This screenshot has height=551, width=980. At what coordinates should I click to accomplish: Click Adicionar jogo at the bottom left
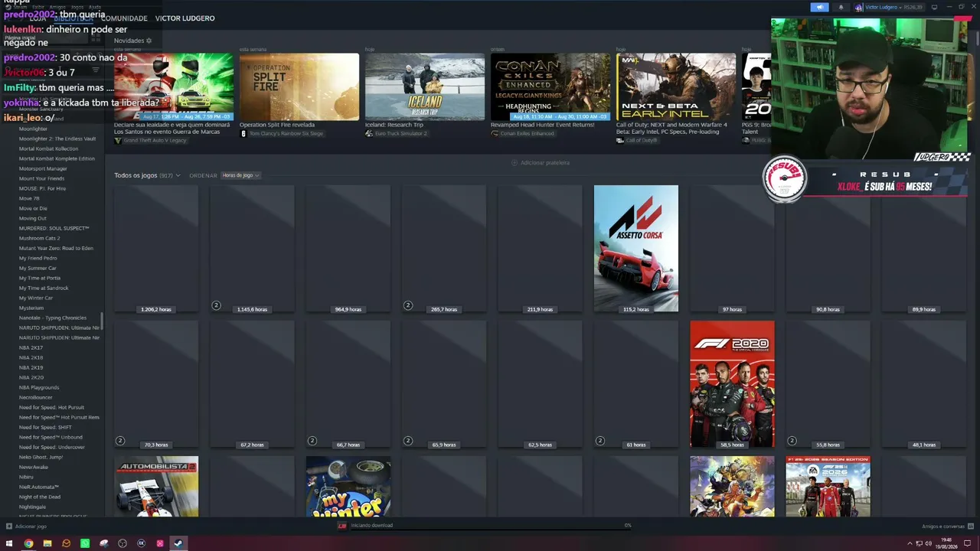coord(27,527)
